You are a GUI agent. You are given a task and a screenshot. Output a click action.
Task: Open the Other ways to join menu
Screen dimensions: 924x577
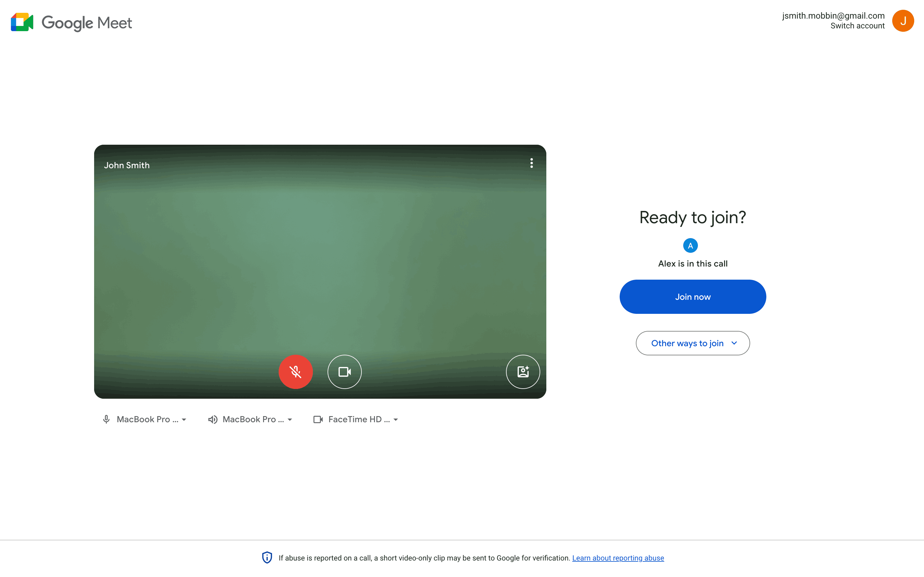coord(693,343)
